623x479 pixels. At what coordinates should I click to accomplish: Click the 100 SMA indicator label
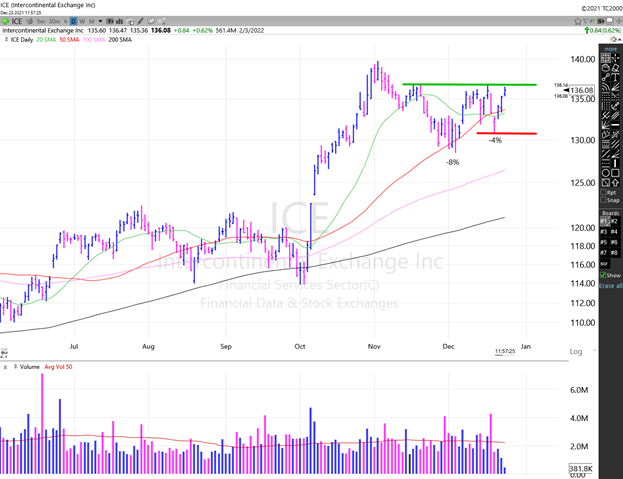[x=94, y=40]
